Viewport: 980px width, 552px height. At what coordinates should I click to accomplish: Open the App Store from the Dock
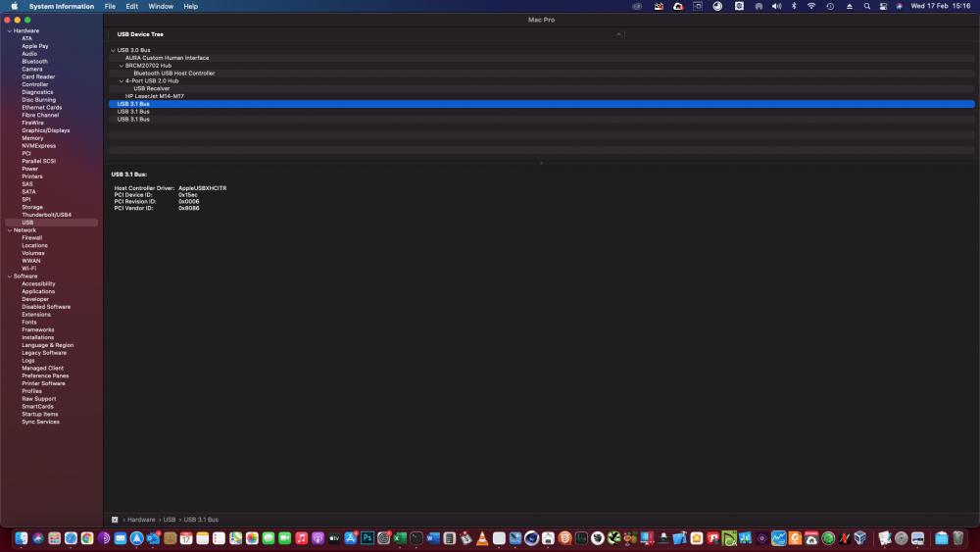click(351, 538)
